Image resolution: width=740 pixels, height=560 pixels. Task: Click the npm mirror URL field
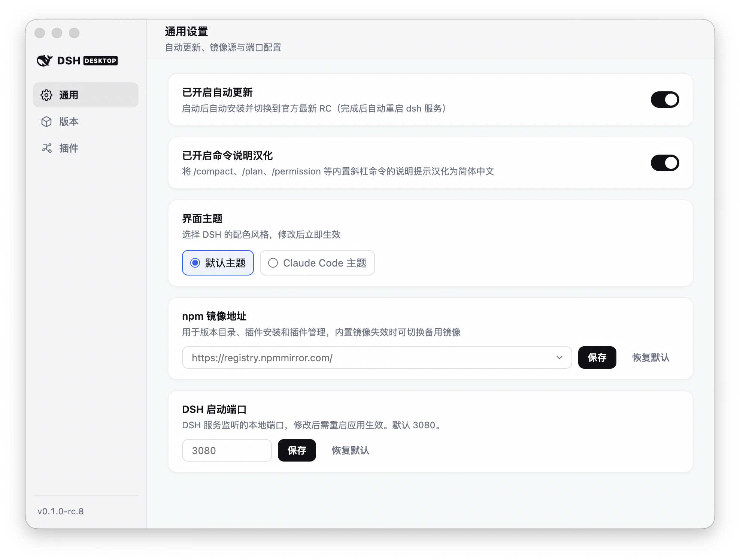point(377,357)
